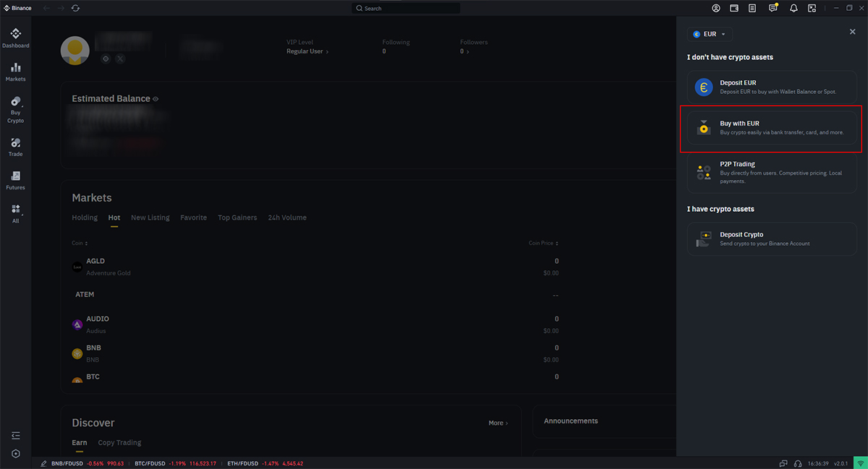Open the picture-in-picture window icon
Image resolution: width=868 pixels, height=469 pixels.
click(x=812, y=8)
